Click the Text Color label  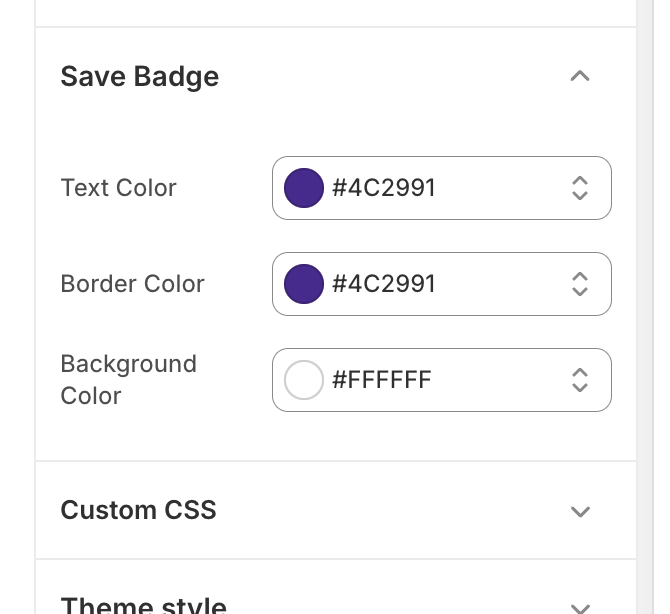(x=119, y=188)
